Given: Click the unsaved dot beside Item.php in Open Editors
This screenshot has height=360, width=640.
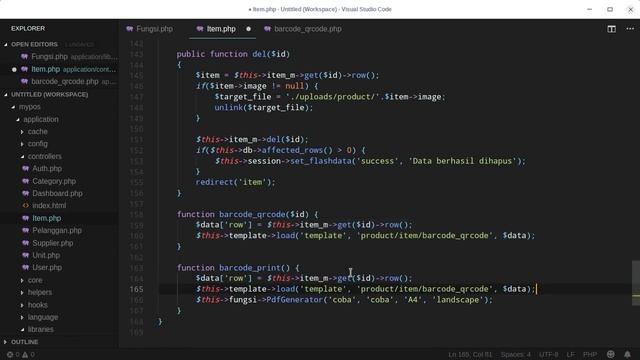Looking at the screenshot, I should 14,69.
